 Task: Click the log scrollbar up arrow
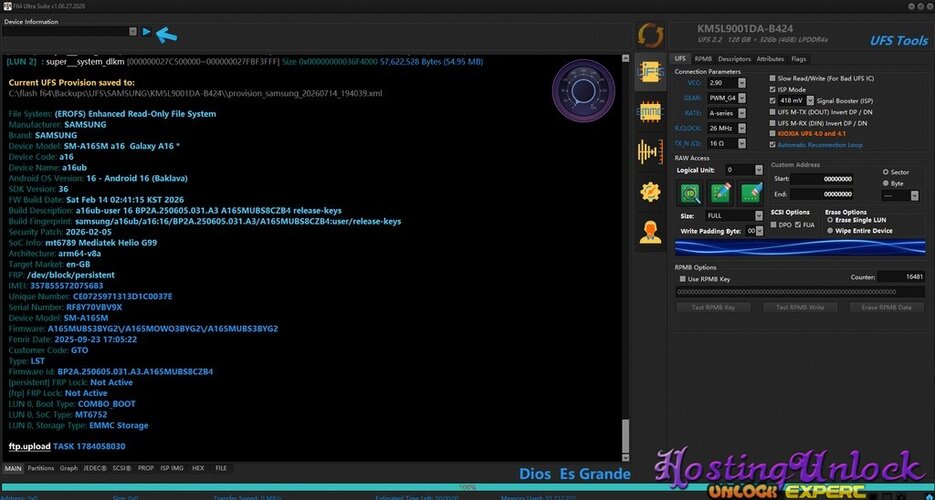pos(625,58)
